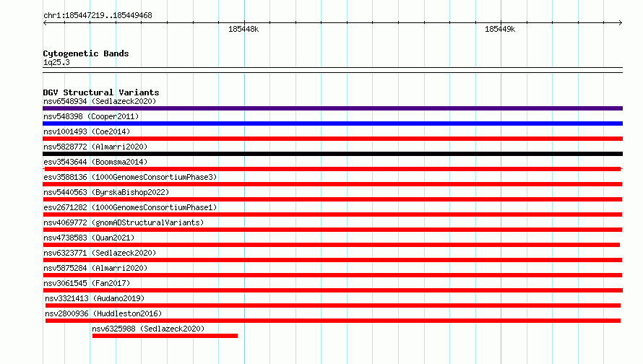Click the esv3588136 (1000GenomesConsortiumPhase3) label

130,177
